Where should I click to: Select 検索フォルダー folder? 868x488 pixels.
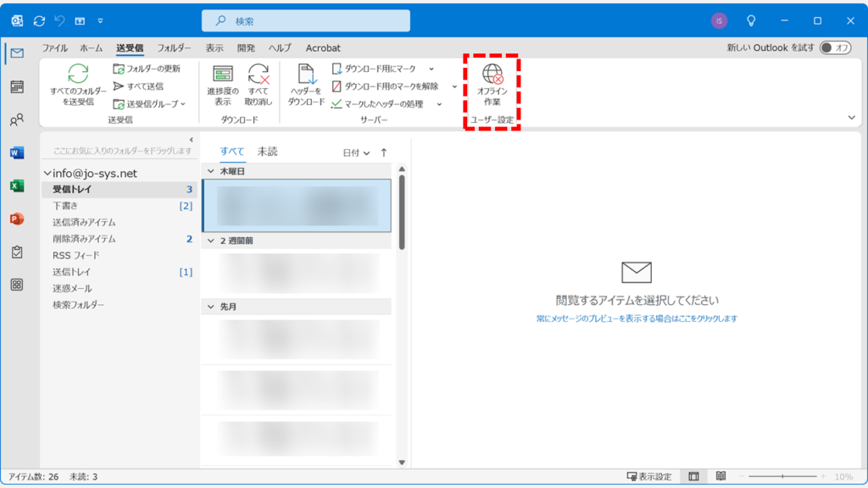[120, 305]
